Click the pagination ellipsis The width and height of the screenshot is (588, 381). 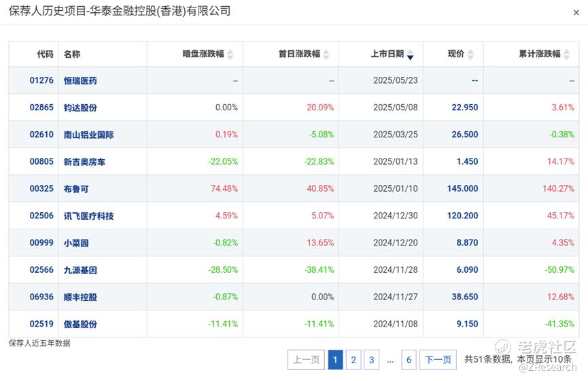click(x=390, y=361)
